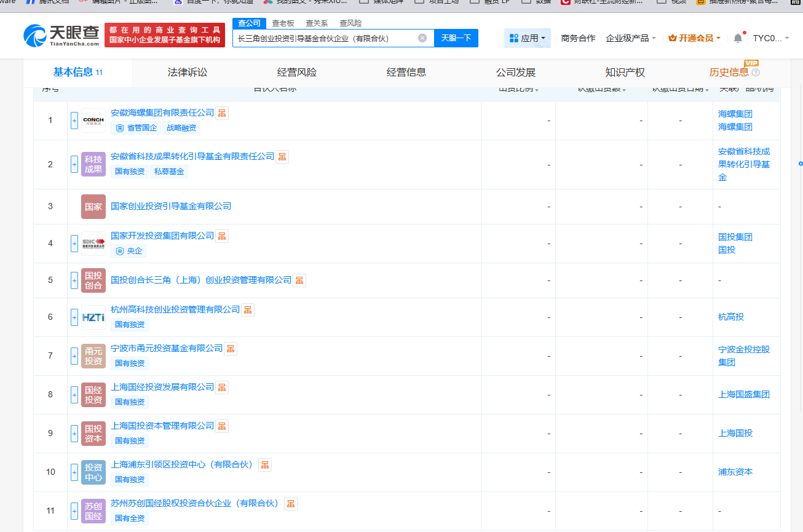The image size is (803, 532).
Task: Click the 国家创业投资引导基金 logo thumbnail
Action: point(93,207)
